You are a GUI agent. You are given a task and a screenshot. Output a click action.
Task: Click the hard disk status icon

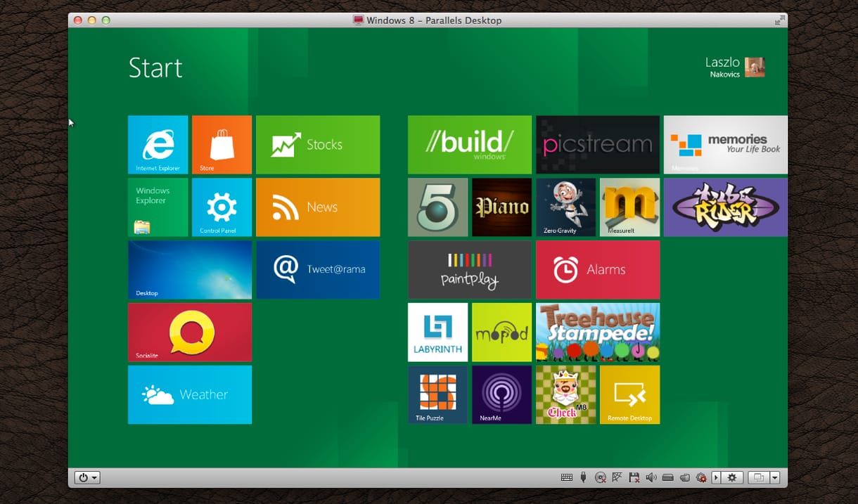[667, 478]
